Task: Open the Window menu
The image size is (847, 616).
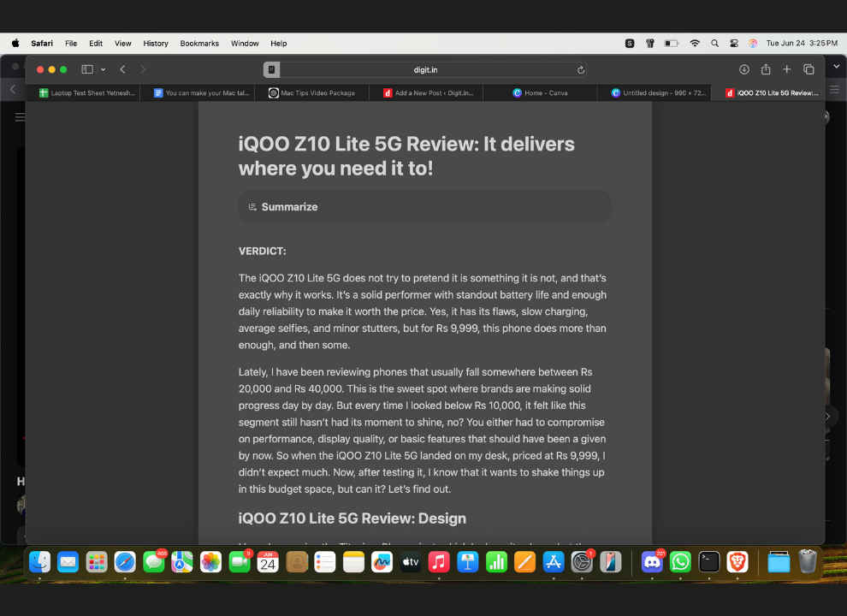Action: click(245, 44)
